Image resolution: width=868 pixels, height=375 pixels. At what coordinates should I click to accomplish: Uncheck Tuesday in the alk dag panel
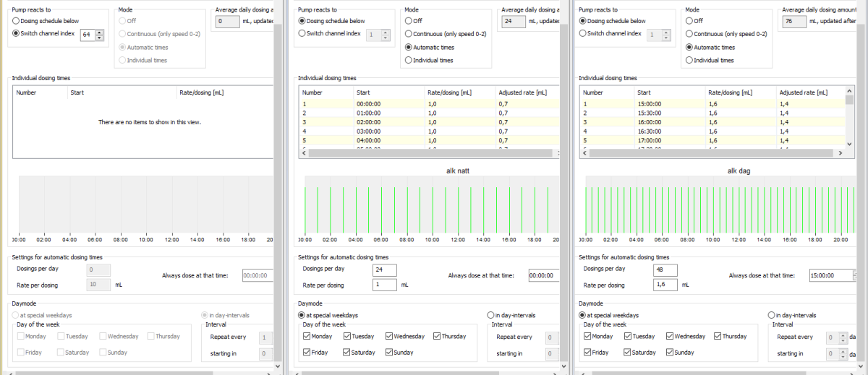629,336
